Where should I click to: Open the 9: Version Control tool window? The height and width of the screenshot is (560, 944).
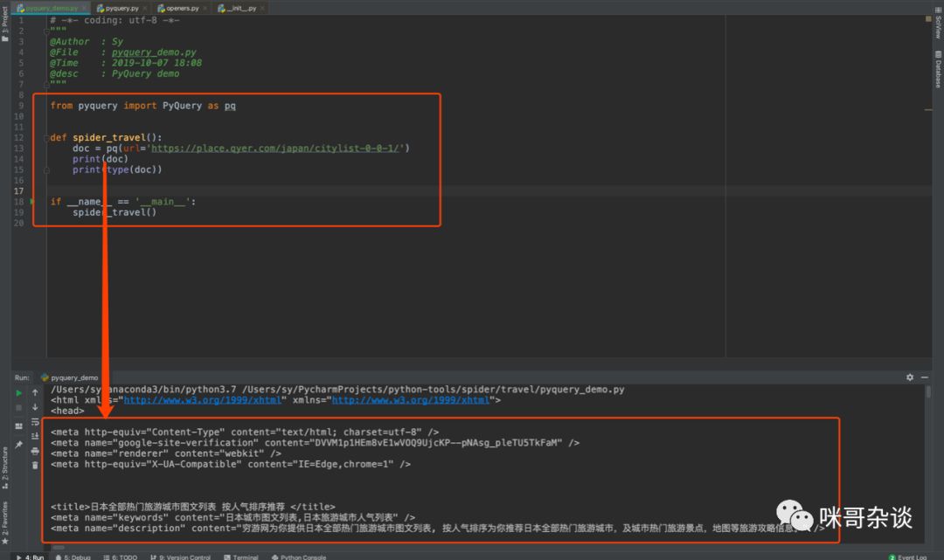[180, 557]
